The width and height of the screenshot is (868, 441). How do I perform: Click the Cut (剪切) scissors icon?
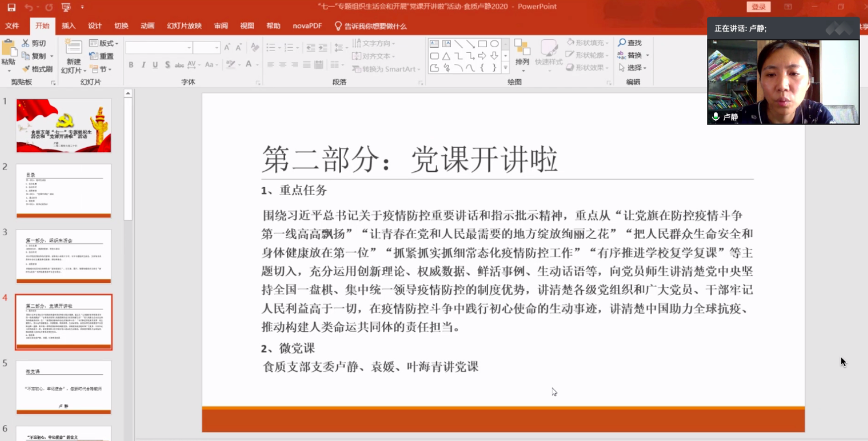coord(25,43)
